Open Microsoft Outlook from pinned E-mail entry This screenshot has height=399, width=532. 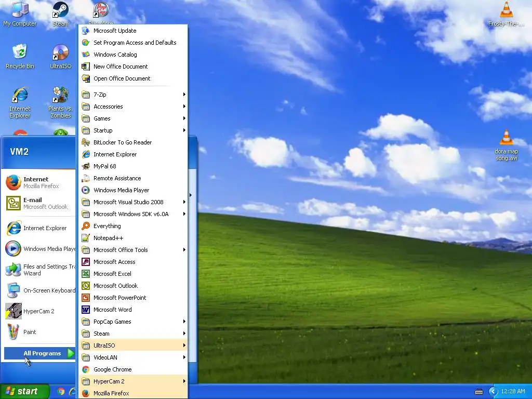point(38,203)
